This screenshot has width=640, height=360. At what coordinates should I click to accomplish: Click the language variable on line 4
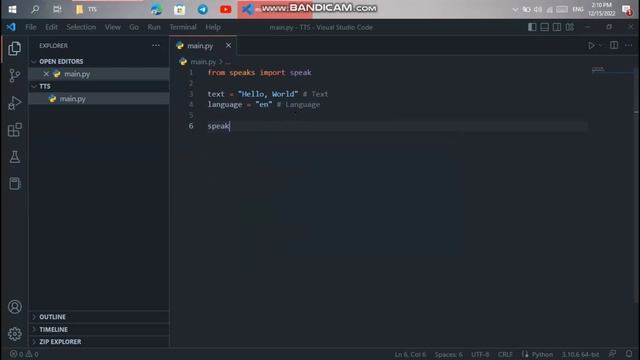224,104
